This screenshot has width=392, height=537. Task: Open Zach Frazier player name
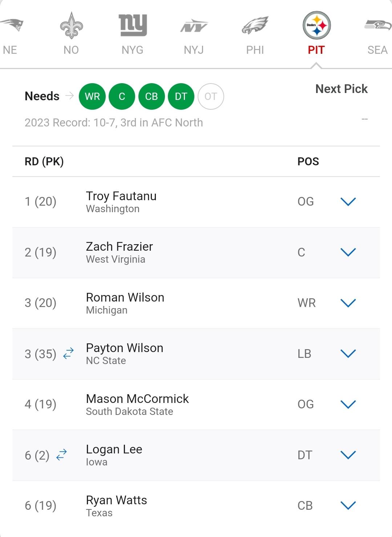(120, 247)
